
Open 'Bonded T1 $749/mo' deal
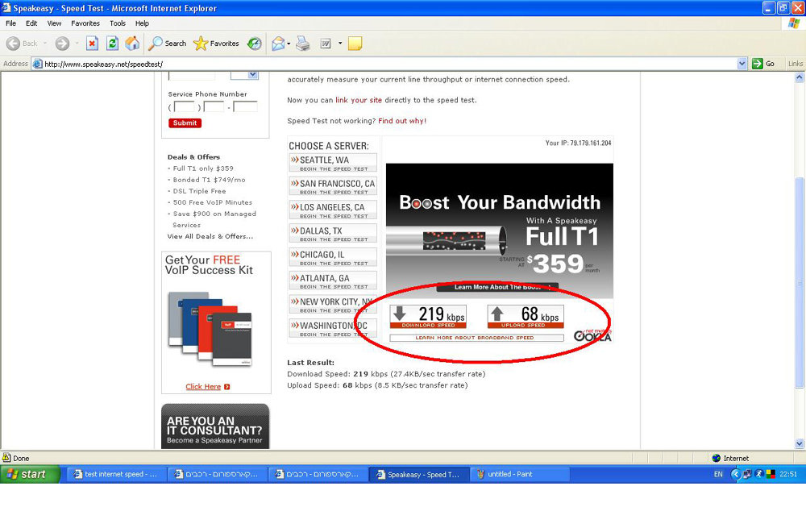(x=210, y=180)
